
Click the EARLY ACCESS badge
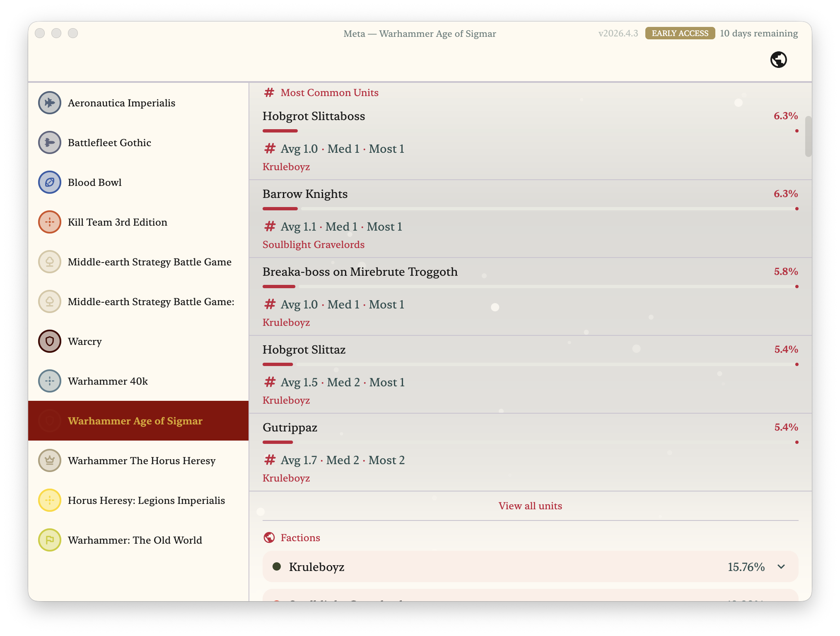pyautogui.click(x=680, y=33)
